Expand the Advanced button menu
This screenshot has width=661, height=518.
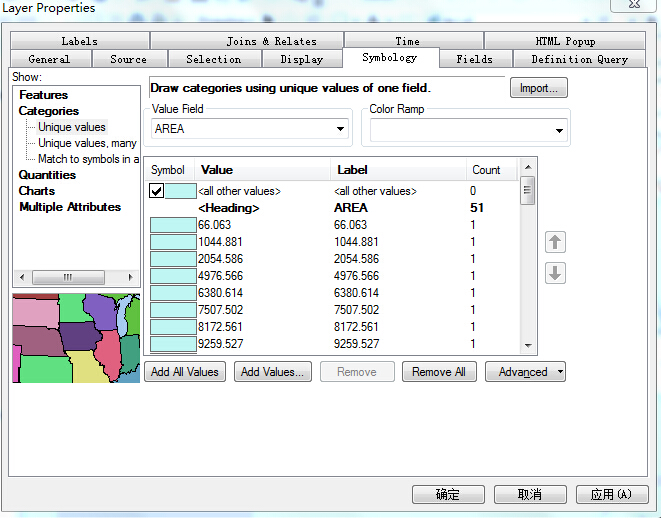coord(526,372)
